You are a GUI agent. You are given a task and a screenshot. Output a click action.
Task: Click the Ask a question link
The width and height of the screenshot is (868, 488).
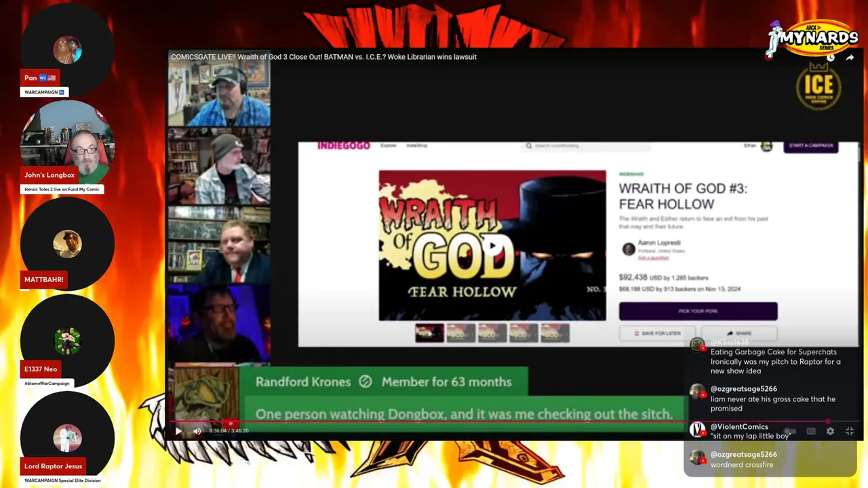pyautogui.click(x=653, y=258)
